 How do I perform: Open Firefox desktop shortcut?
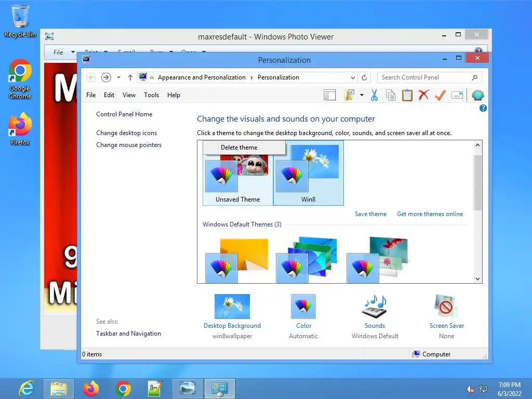(20, 129)
